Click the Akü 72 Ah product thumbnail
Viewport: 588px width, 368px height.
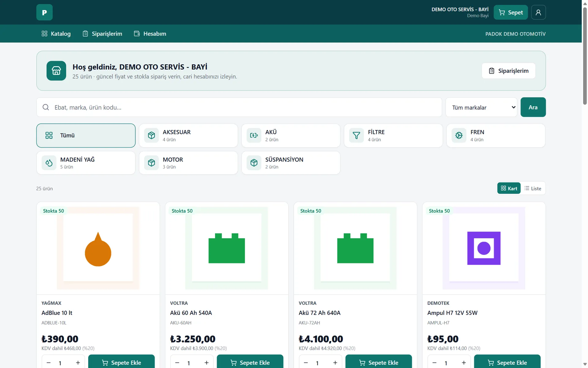(355, 248)
